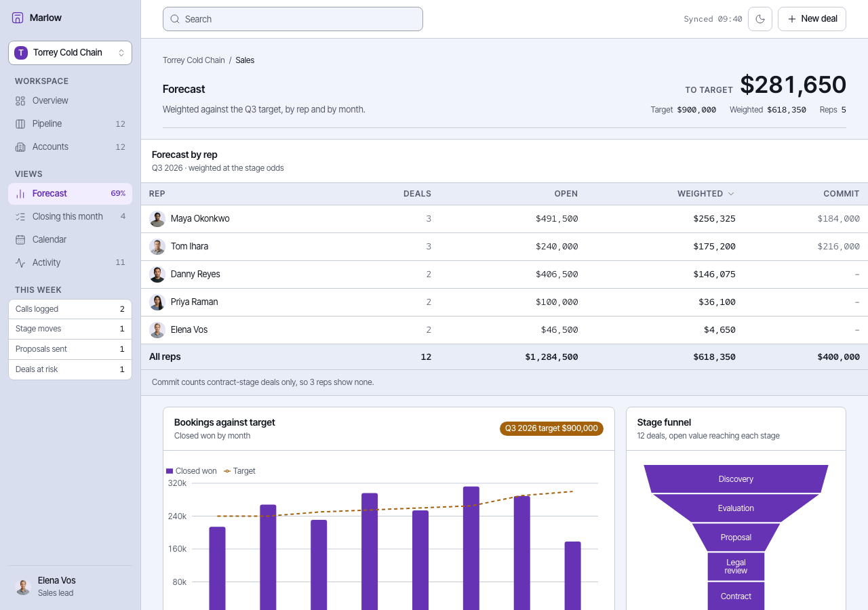
Task: Open the Torrey Cold Chain workspace switcher
Action: 70,53
